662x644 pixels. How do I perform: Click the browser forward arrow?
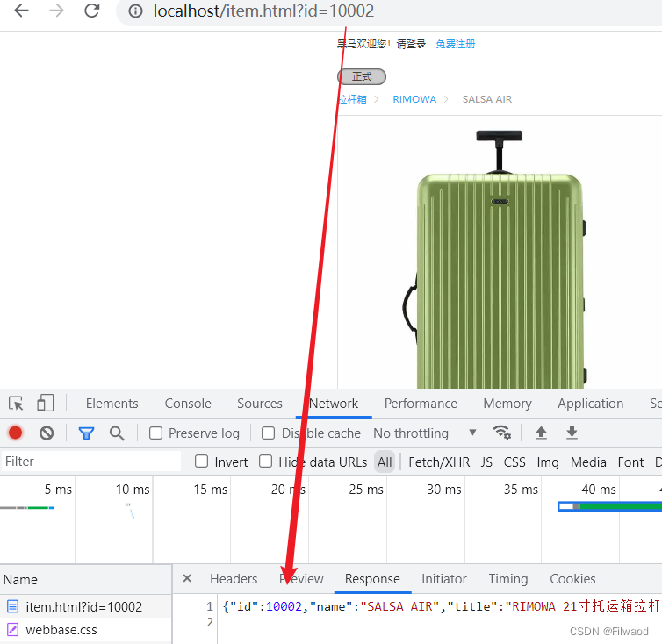click(x=56, y=11)
